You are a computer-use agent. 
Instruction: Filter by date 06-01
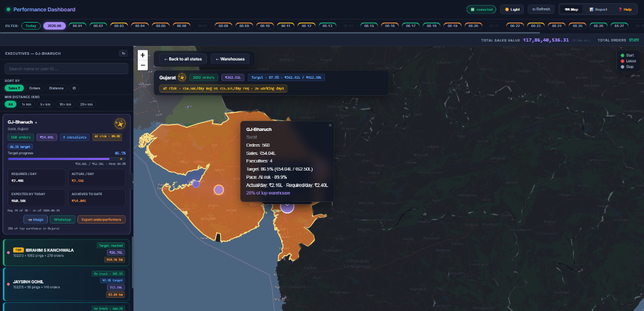(77, 26)
